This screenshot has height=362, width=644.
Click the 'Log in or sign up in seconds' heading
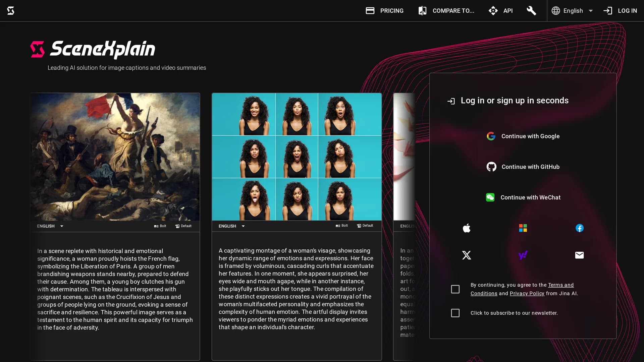(515, 101)
